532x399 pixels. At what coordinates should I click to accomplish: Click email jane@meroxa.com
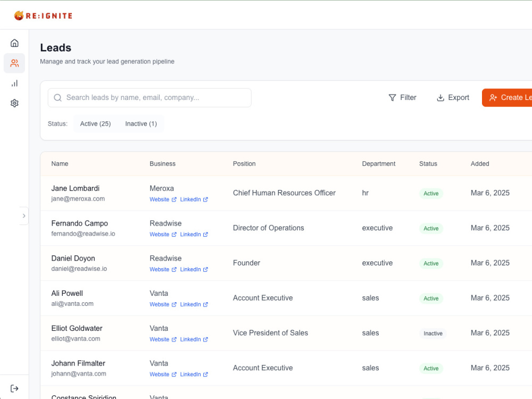[78, 199]
